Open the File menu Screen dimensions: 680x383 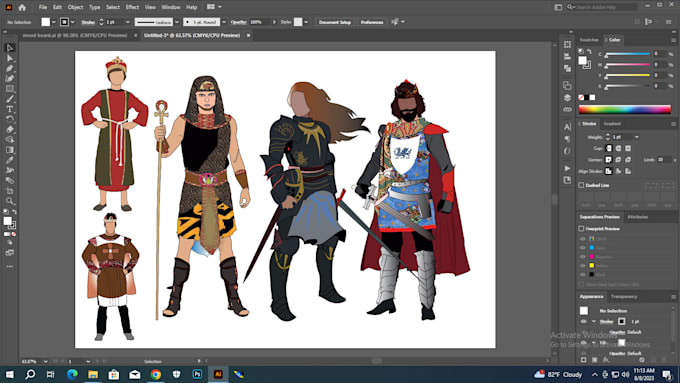point(42,7)
